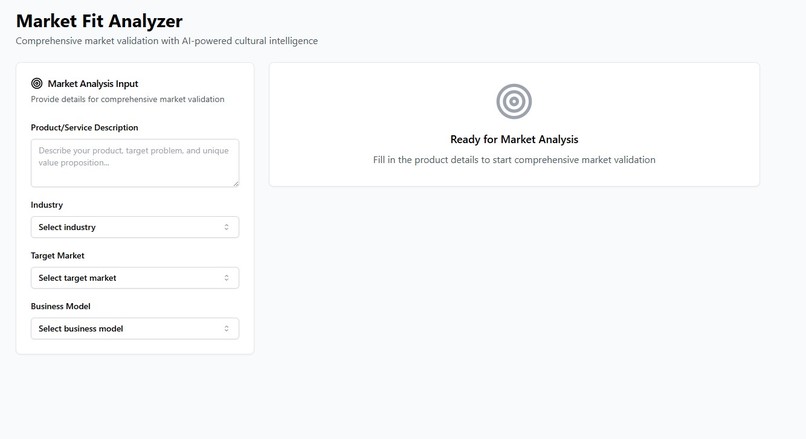Open the Select industry dropdown
This screenshot has height=439, width=806.
point(135,227)
